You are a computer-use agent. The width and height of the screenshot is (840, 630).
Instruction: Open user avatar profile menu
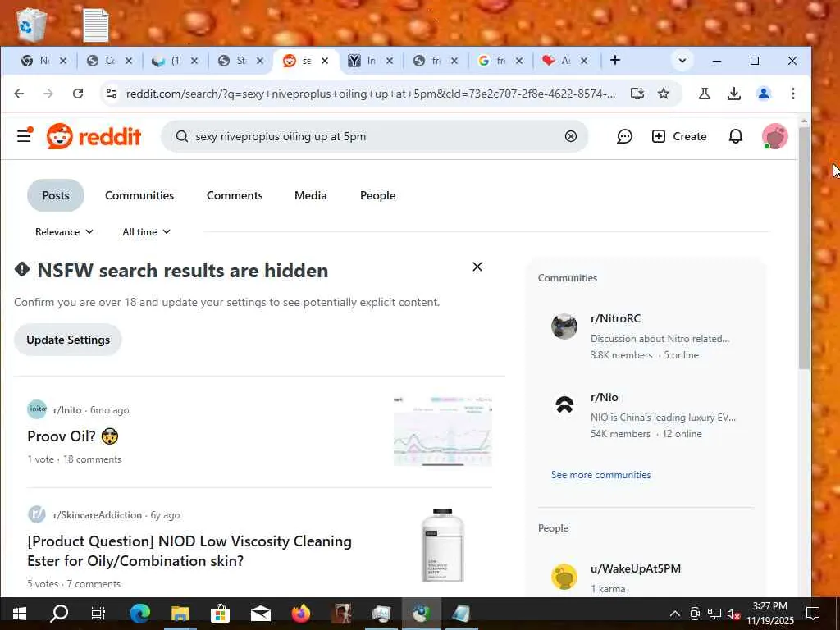click(774, 137)
